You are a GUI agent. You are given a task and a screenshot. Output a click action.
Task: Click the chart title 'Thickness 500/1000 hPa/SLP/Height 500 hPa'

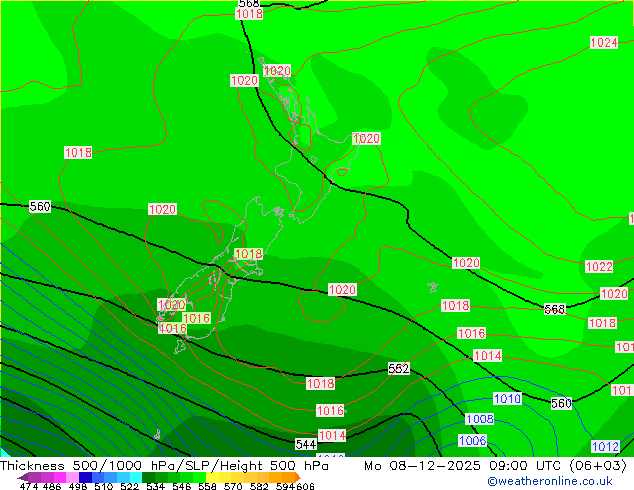pos(164,466)
